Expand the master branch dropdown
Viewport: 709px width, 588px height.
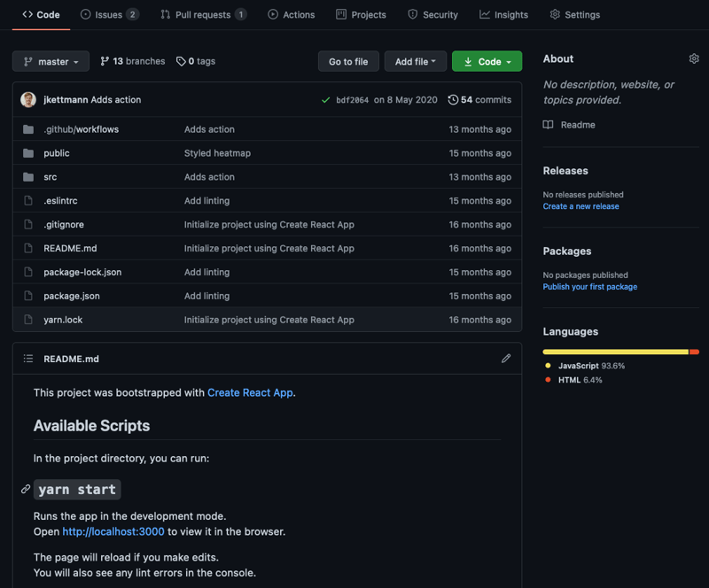click(x=51, y=61)
